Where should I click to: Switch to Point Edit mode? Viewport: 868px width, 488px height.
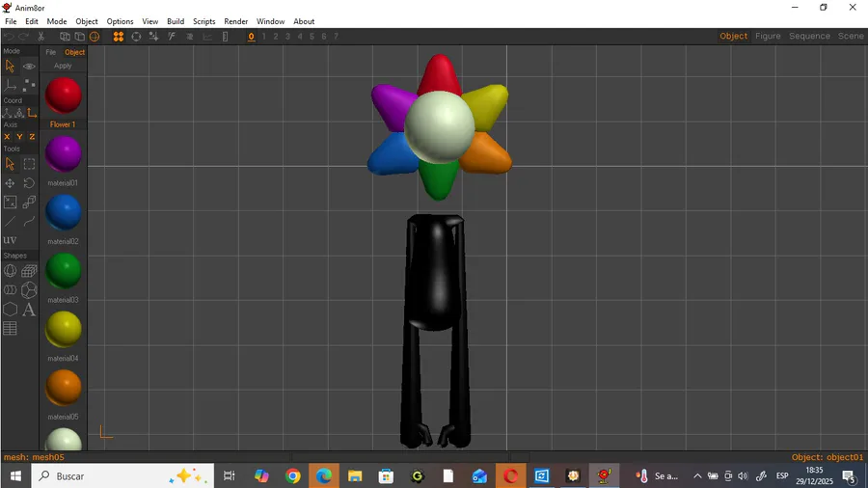click(x=29, y=85)
